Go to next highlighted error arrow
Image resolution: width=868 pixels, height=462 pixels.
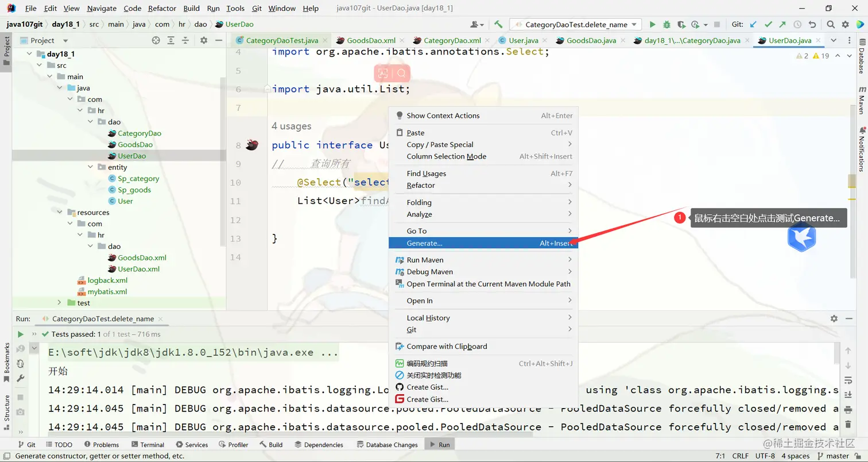[x=848, y=56]
